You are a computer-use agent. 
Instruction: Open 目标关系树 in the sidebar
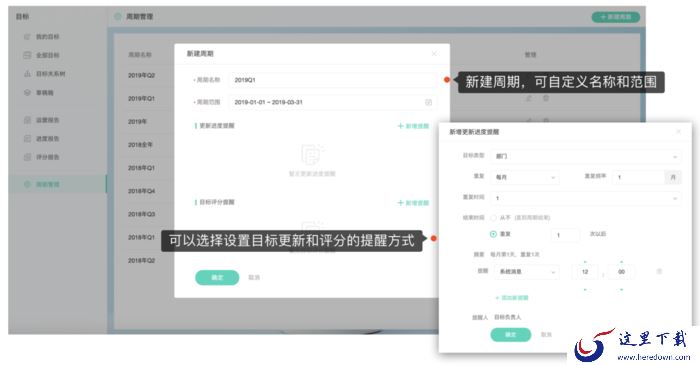click(50, 74)
